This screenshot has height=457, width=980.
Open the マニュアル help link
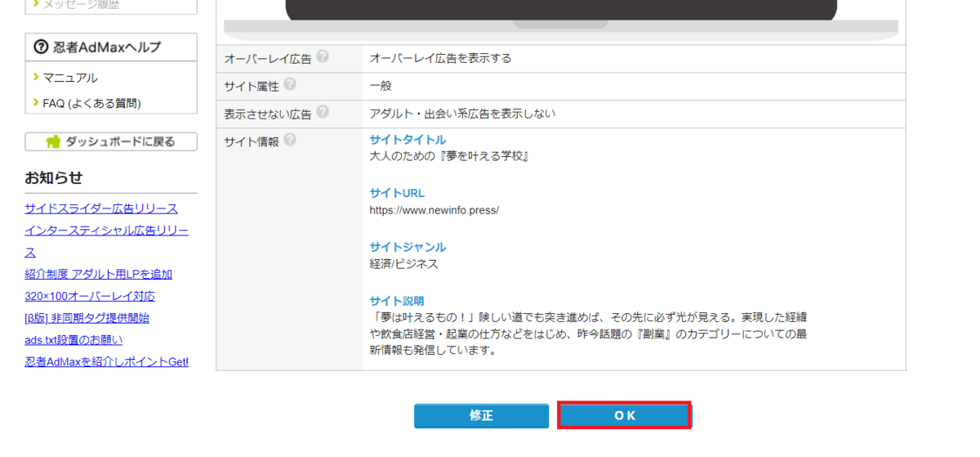[70, 78]
